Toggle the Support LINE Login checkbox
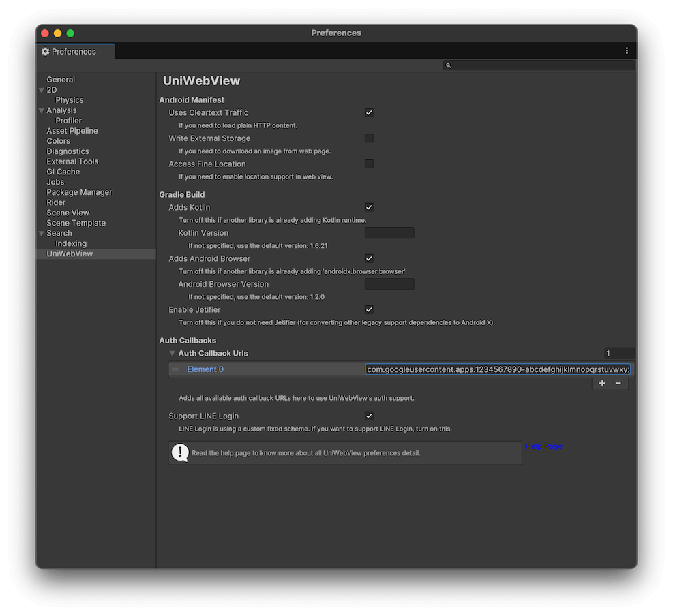This screenshot has width=673, height=616. tap(369, 416)
